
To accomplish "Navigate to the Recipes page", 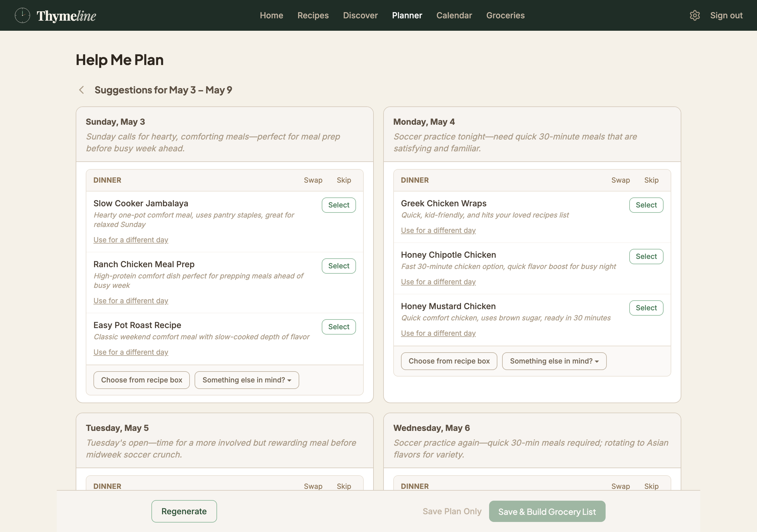I will (313, 15).
